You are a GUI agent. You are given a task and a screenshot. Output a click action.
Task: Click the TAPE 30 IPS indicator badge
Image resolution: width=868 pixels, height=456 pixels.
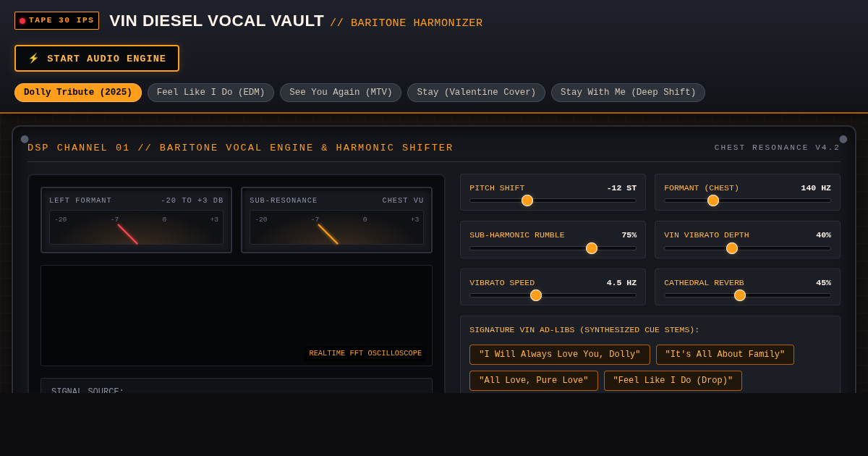(56, 20)
